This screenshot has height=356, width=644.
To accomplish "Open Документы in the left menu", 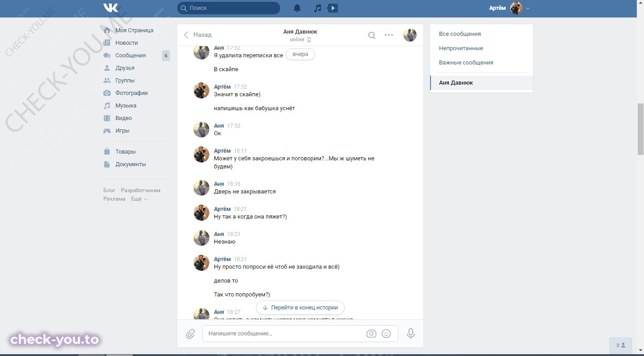I will tap(131, 164).
